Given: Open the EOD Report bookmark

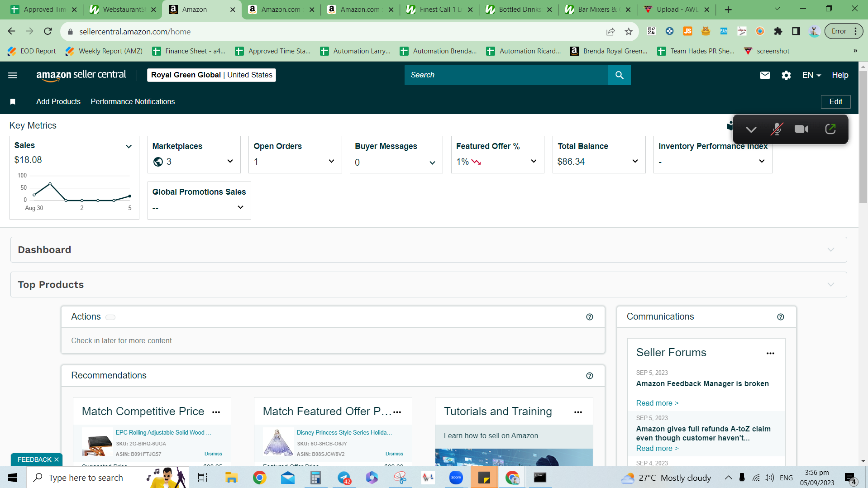Looking at the screenshot, I should pos(32,51).
